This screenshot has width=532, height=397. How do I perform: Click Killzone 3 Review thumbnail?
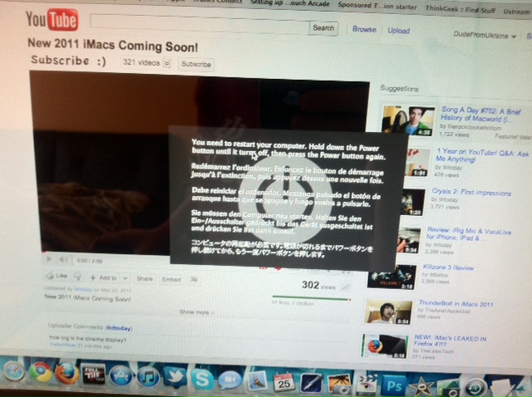392,277
